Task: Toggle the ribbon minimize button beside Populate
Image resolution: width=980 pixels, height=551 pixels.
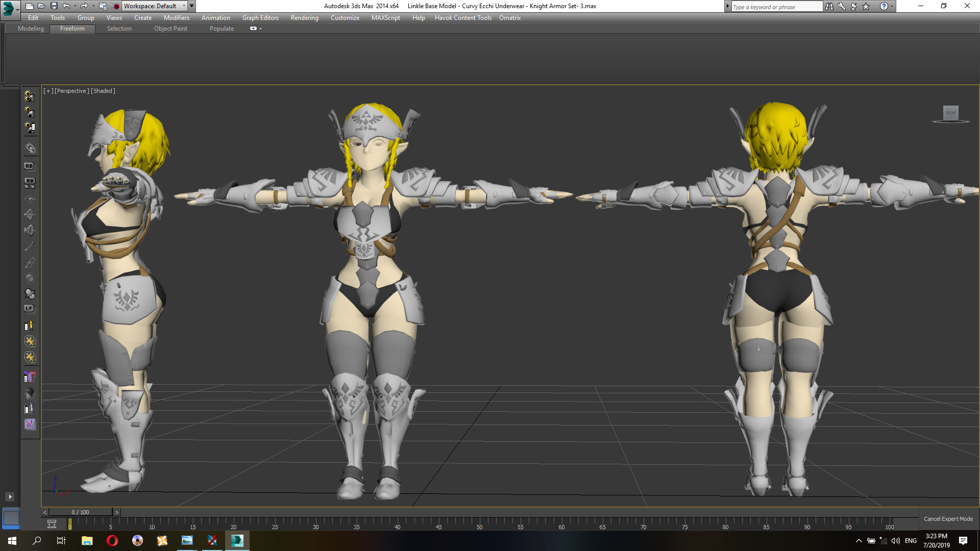Action: 254,29
